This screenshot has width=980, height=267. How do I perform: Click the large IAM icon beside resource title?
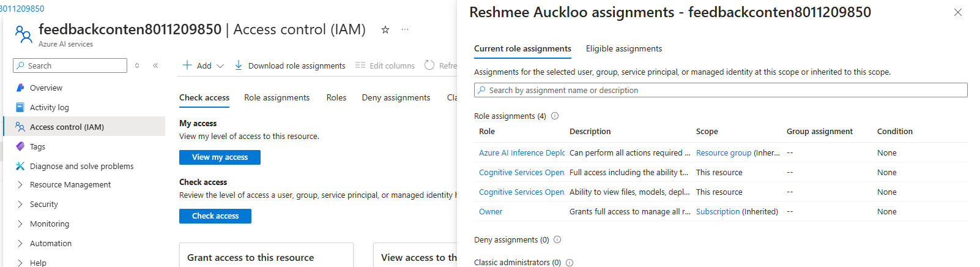(x=24, y=34)
